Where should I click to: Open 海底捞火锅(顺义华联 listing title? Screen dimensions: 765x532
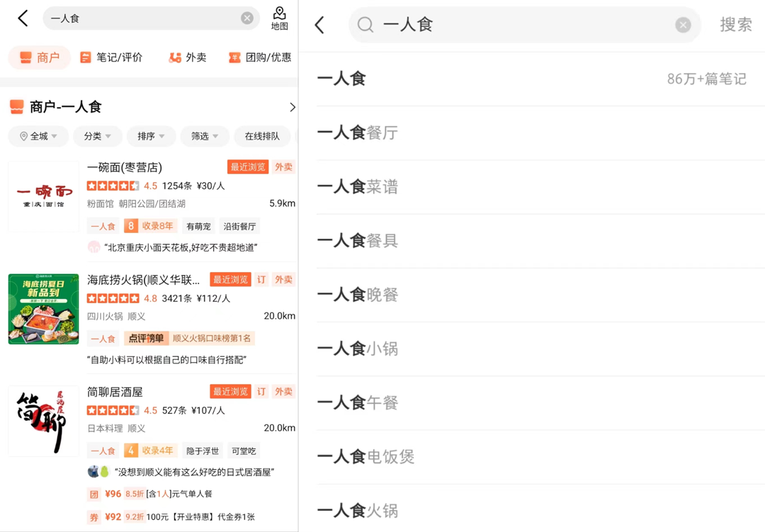point(143,280)
